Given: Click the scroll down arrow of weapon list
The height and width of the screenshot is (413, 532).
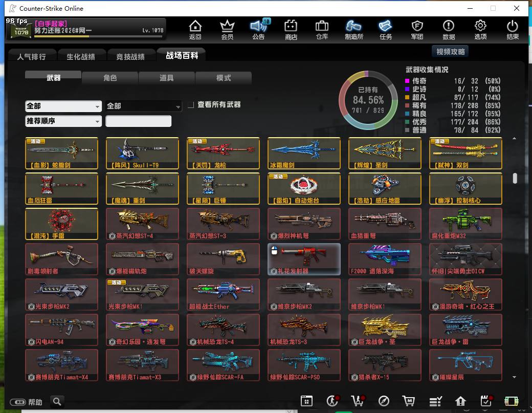Looking at the screenshot, I should coord(515,377).
